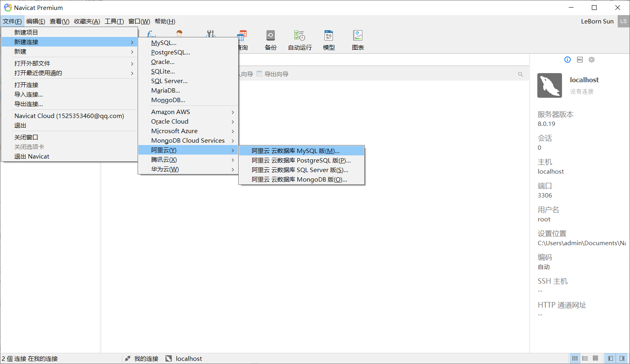Viewport: 630px width, 364px height.
Task: Expand MongoDB Cloud Services submenu
Action: [x=188, y=141]
